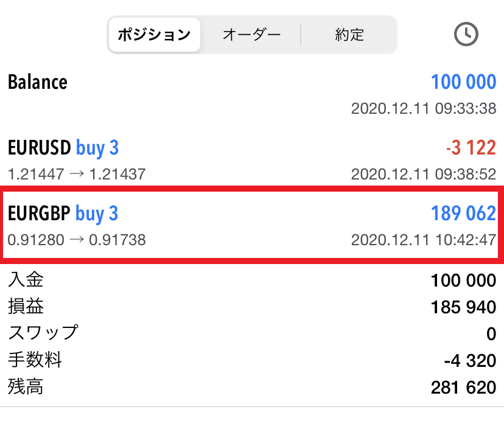This screenshot has height=435, width=504.
Task: Select the 入金 summary row
Action: click(252, 280)
